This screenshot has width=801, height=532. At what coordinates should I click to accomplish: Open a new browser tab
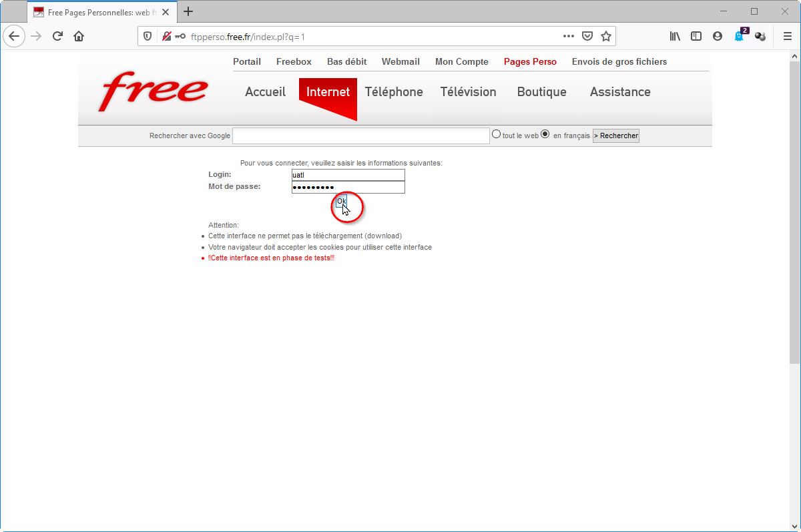point(188,11)
